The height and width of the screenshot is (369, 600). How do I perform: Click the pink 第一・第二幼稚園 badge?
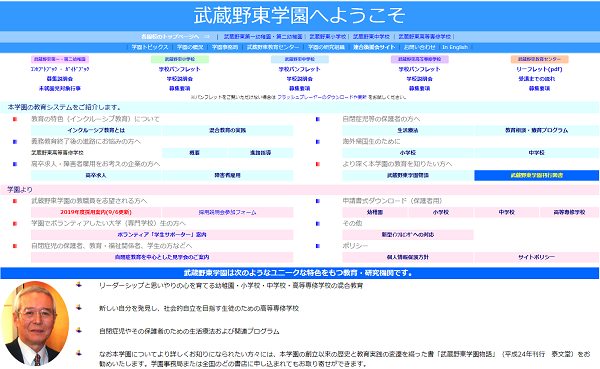coord(60,59)
